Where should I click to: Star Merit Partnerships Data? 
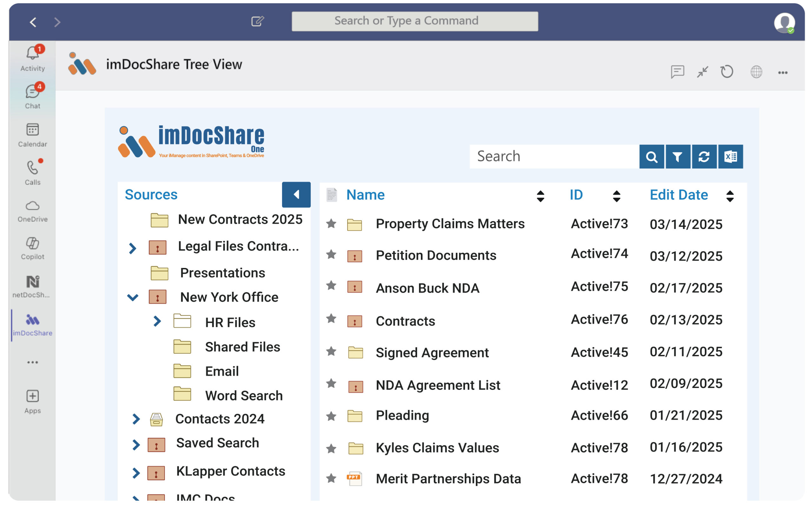331,478
